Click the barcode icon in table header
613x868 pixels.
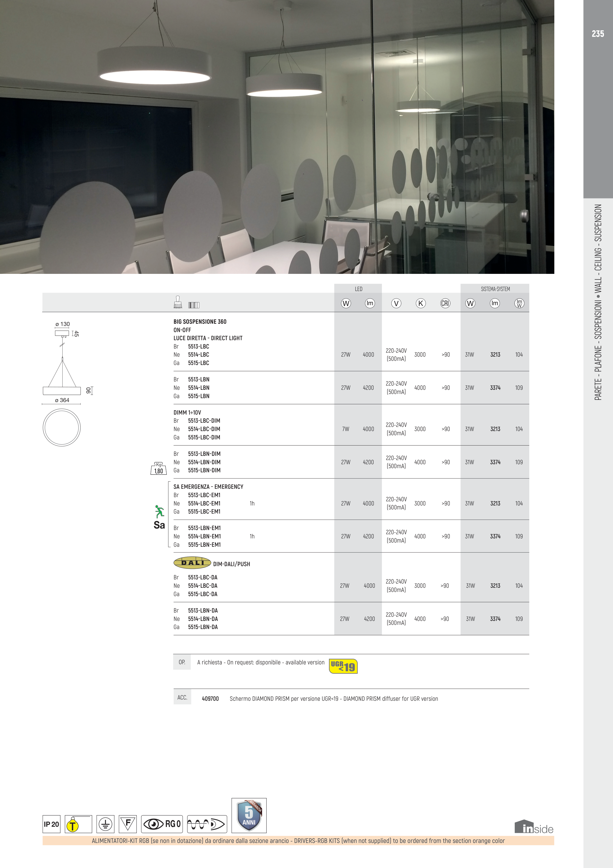[194, 305]
